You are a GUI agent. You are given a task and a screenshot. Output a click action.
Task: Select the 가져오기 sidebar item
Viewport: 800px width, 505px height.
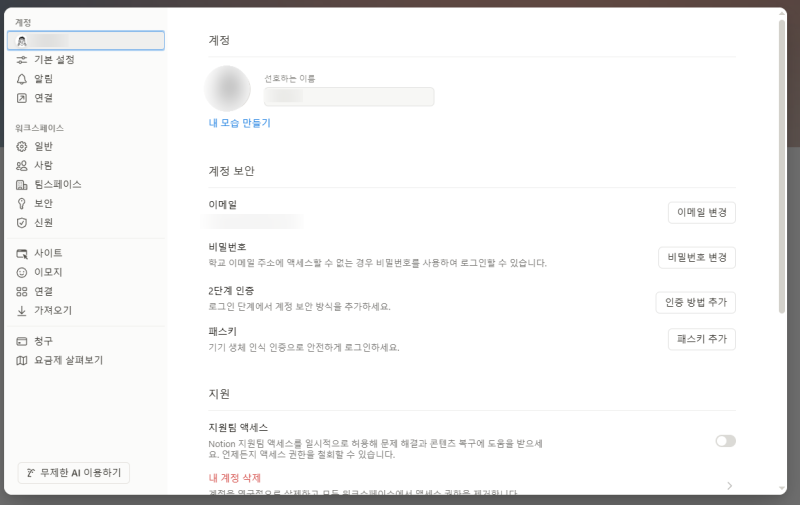pos(86,311)
